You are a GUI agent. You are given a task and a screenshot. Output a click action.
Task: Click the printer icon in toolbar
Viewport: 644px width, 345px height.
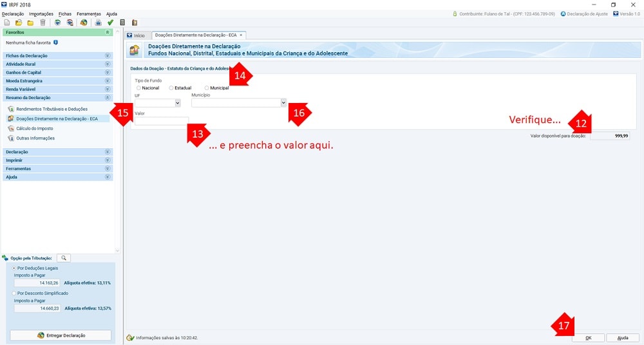click(98, 23)
